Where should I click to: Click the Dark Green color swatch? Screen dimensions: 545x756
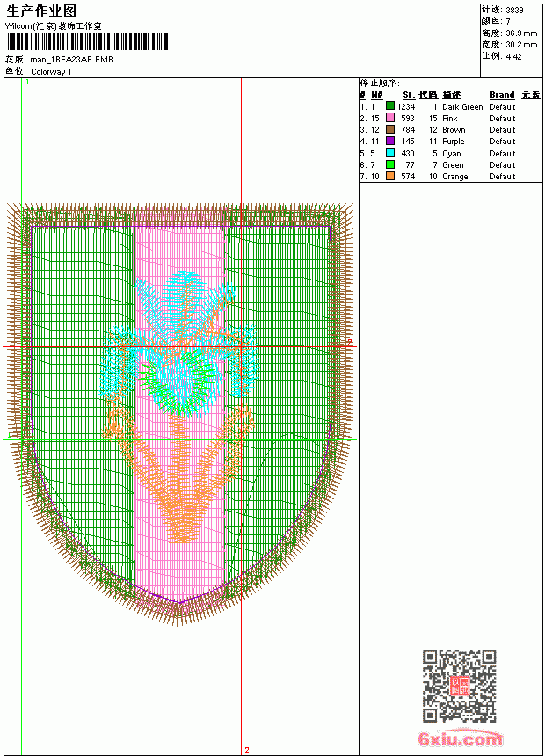tap(390, 106)
